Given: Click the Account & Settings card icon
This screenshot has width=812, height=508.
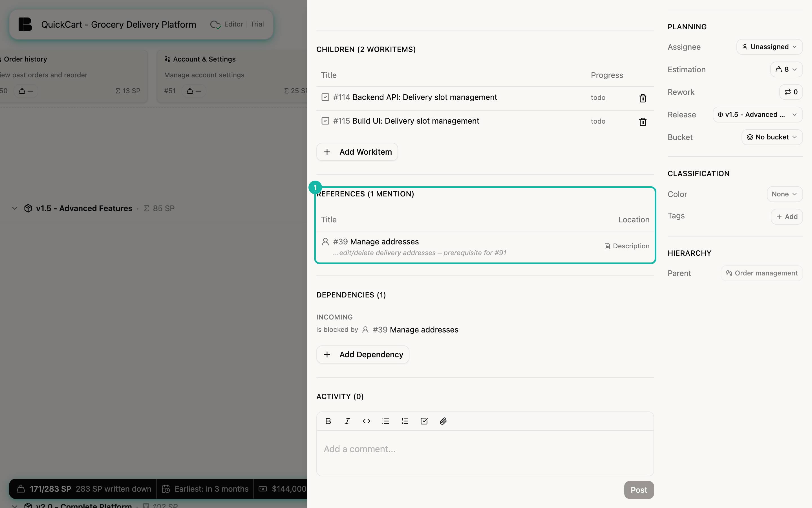Looking at the screenshot, I should tap(167, 59).
